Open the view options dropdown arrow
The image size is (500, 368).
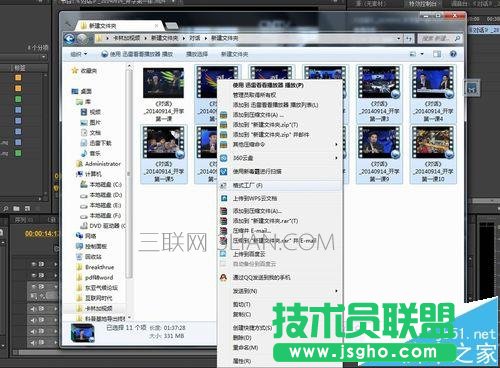point(422,54)
